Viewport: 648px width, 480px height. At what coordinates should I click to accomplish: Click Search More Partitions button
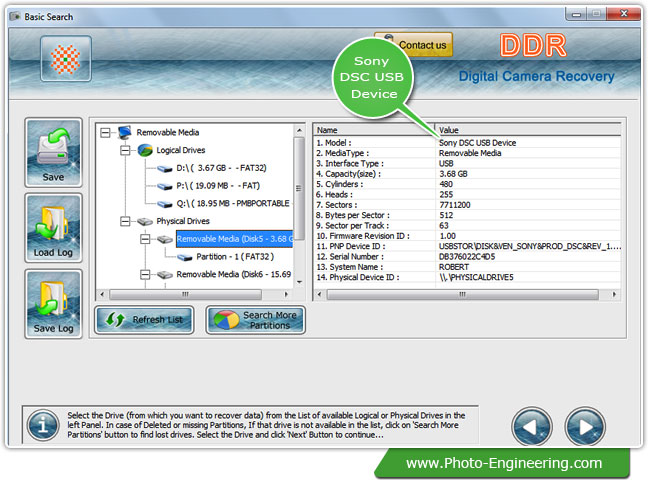255,320
